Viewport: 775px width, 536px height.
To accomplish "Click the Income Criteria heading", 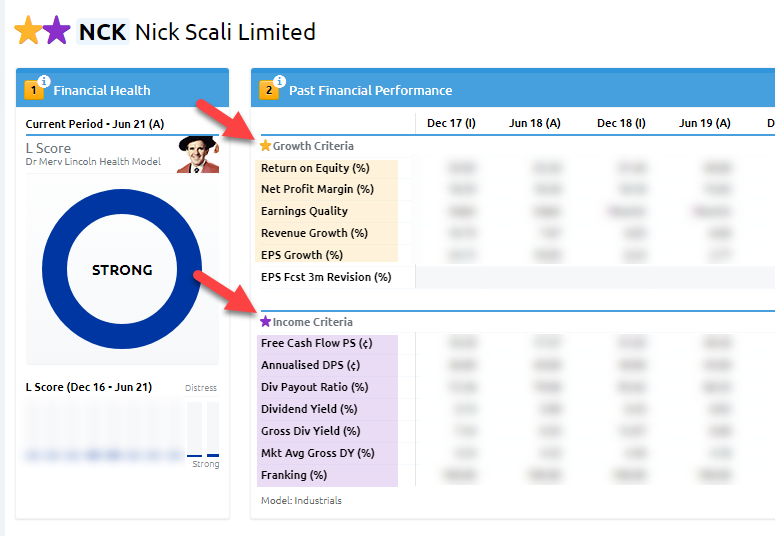I will click(313, 322).
